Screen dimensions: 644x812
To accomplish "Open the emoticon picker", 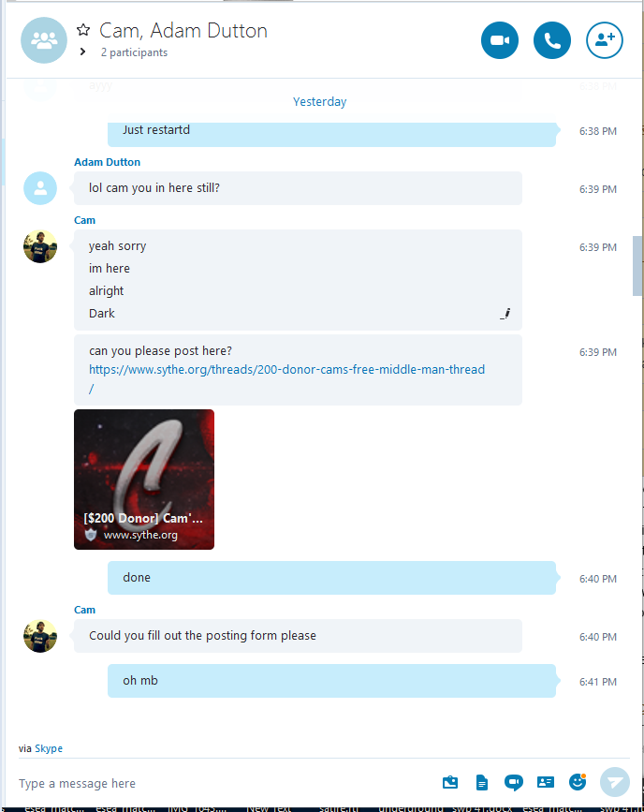I will coord(578,781).
